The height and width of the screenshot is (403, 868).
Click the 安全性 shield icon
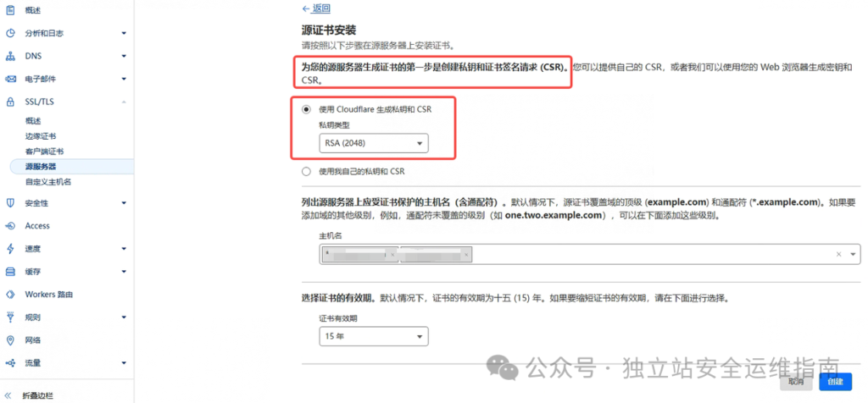pos(10,203)
